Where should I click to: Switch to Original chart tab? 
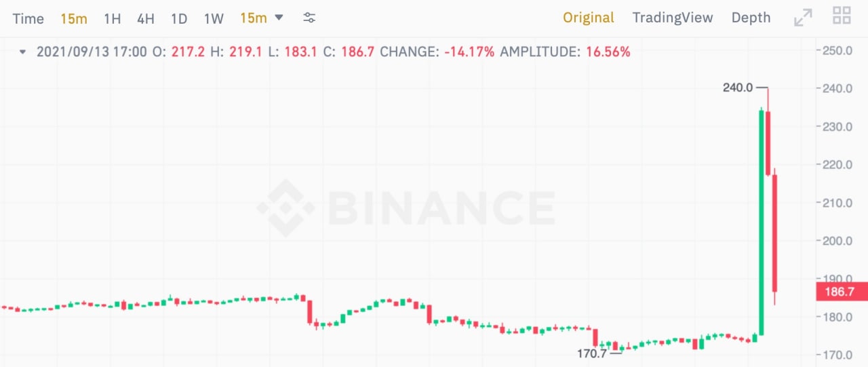pyautogui.click(x=589, y=18)
